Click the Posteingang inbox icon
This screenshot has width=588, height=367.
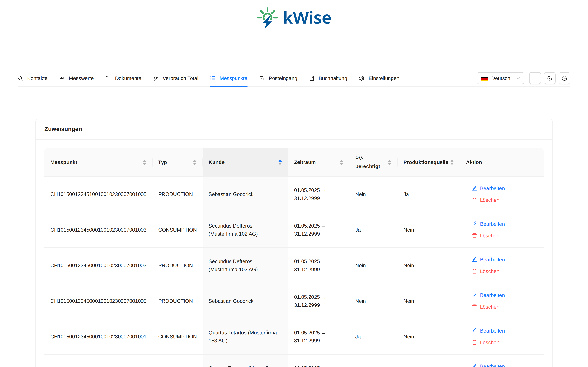tap(262, 78)
